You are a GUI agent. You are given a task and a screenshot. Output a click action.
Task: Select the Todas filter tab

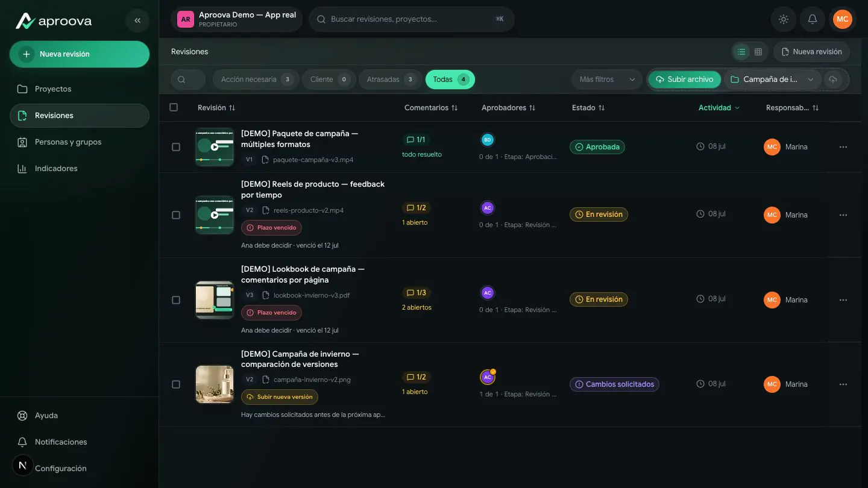click(450, 80)
